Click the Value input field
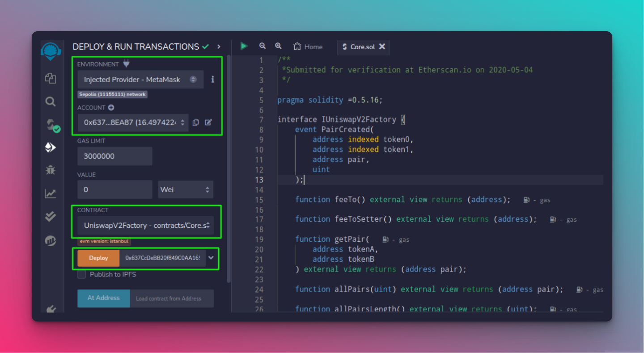The height and width of the screenshot is (353, 644). tap(115, 189)
